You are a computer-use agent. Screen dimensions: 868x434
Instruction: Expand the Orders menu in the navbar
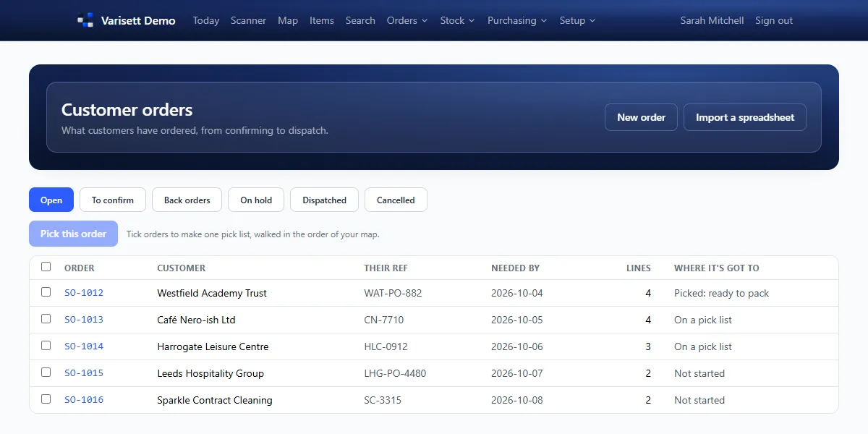(407, 20)
